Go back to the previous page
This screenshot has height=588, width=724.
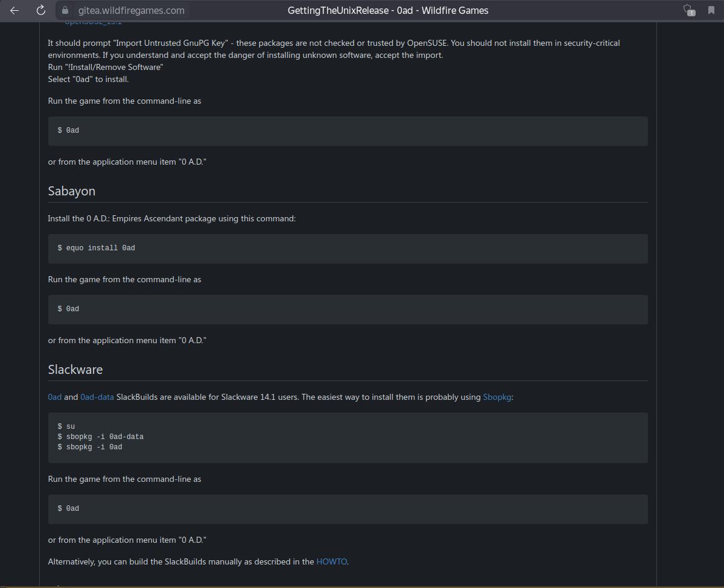14,10
